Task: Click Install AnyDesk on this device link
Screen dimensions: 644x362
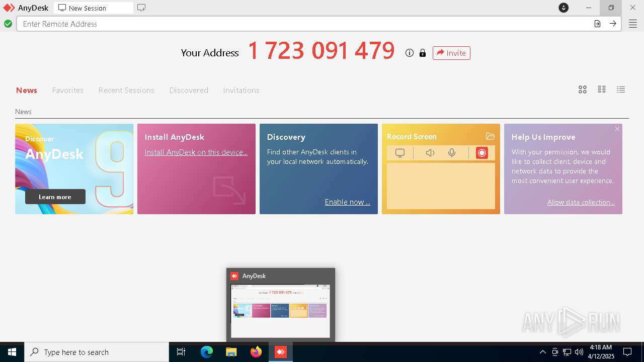Action: click(196, 152)
